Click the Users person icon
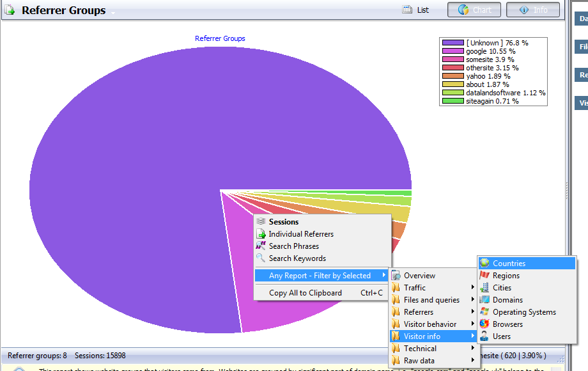 point(484,336)
